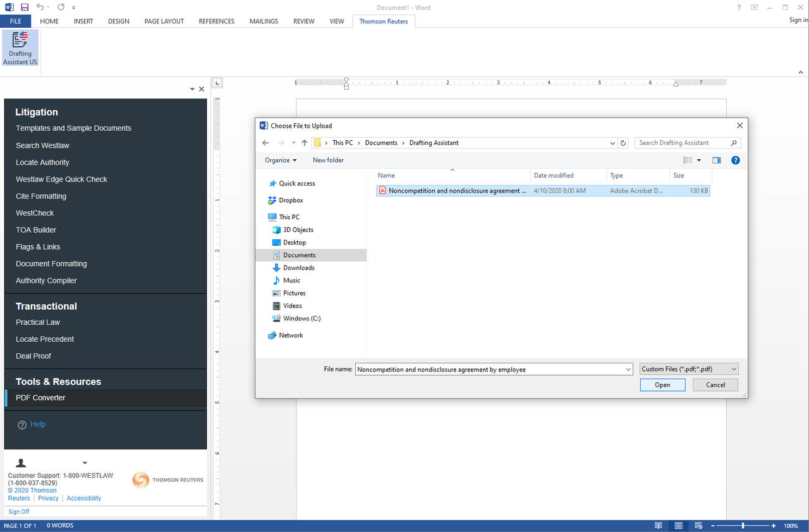Select the Noncompetition and nondisclosure PDF file
Viewport: 809px width, 532px height.
click(x=456, y=191)
